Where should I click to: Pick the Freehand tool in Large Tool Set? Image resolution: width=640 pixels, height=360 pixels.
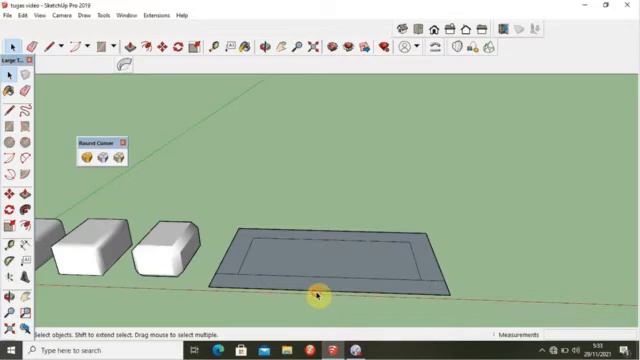pyautogui.click(x=25, y=110)
